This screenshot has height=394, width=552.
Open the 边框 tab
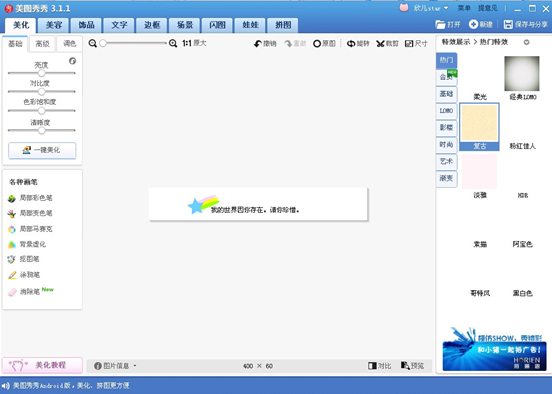pos(152,25)
